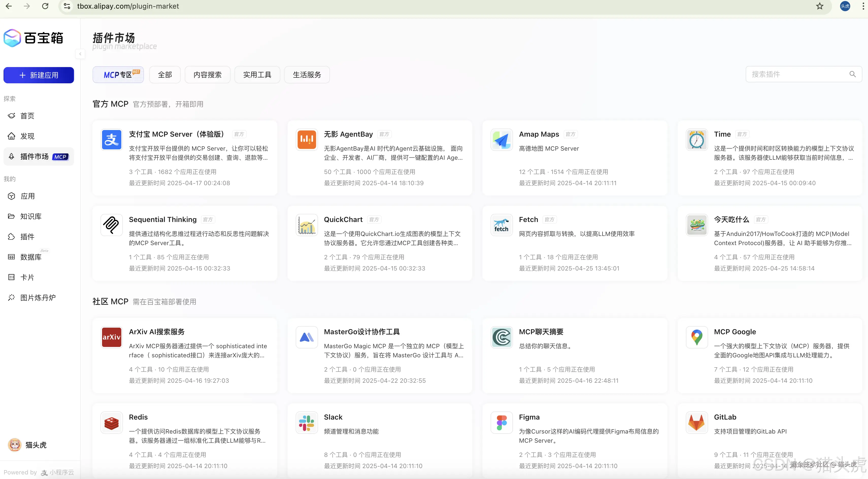Open the 卡片 sidebar item
This screenshot has width=868, height=479.
[x=28, y=277]
